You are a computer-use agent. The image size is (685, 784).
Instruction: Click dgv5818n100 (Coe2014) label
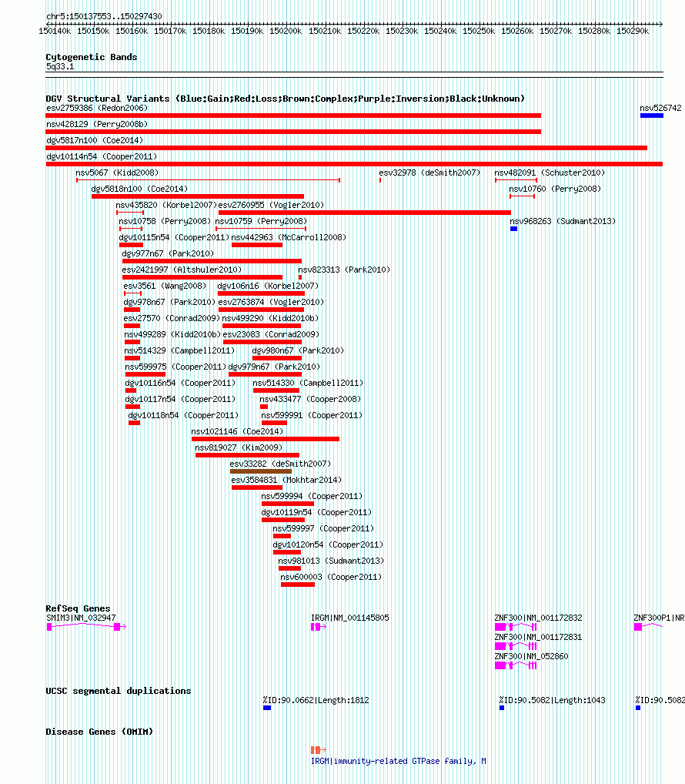pyautogui.click(x=139, y=189)
